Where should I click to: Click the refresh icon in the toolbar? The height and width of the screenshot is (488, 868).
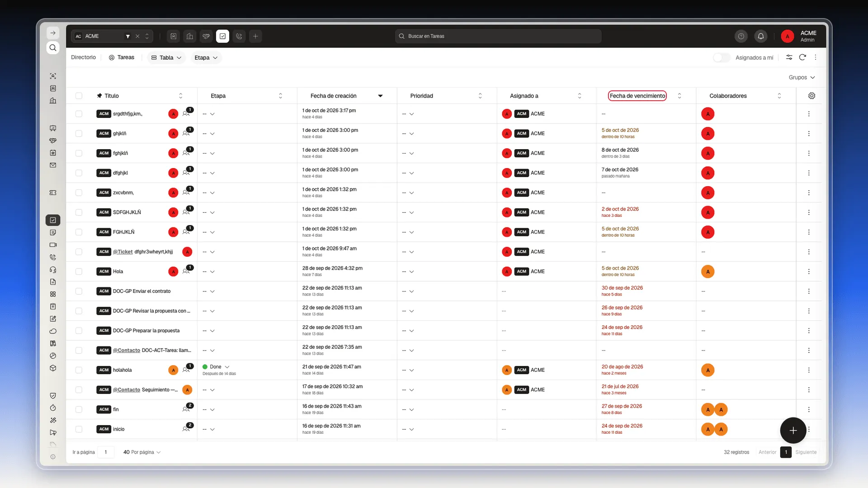point(802,57)
